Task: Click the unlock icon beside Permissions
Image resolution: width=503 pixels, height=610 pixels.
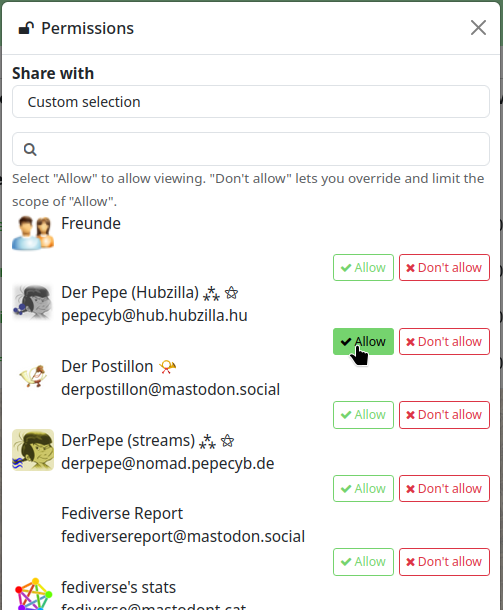Action: [26, 28]
